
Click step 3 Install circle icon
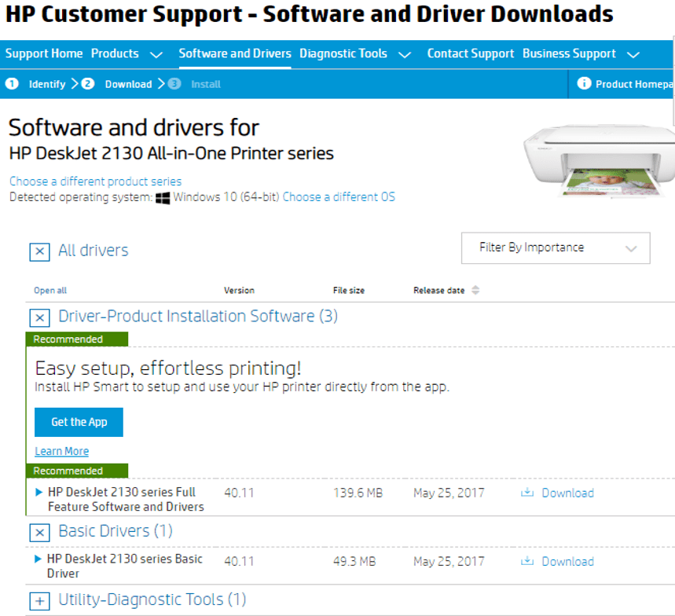[x=174, y=83]
